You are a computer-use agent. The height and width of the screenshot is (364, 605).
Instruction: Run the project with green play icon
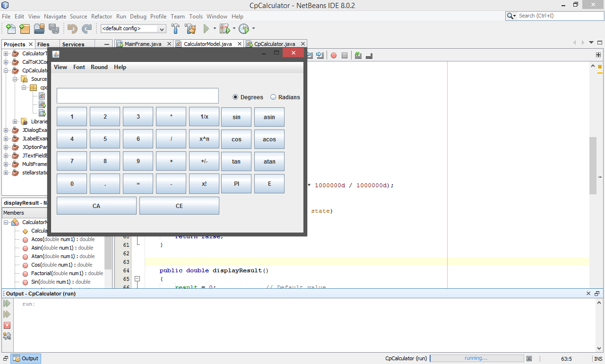click(x=206, y=29)
